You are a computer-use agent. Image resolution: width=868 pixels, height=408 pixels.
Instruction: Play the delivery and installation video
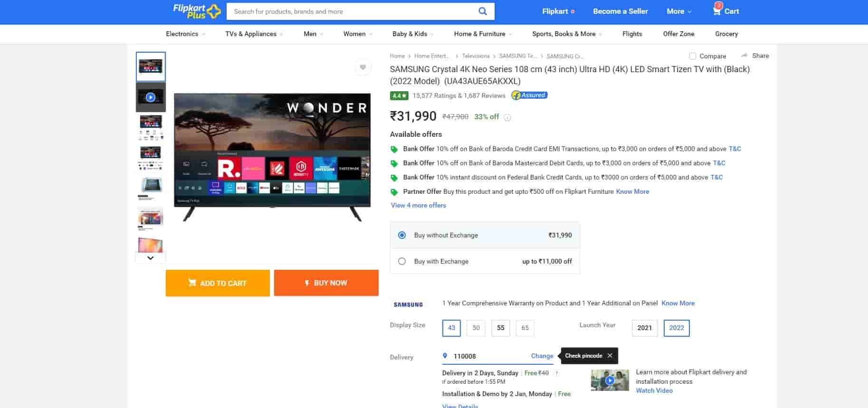tap(610, 380)
